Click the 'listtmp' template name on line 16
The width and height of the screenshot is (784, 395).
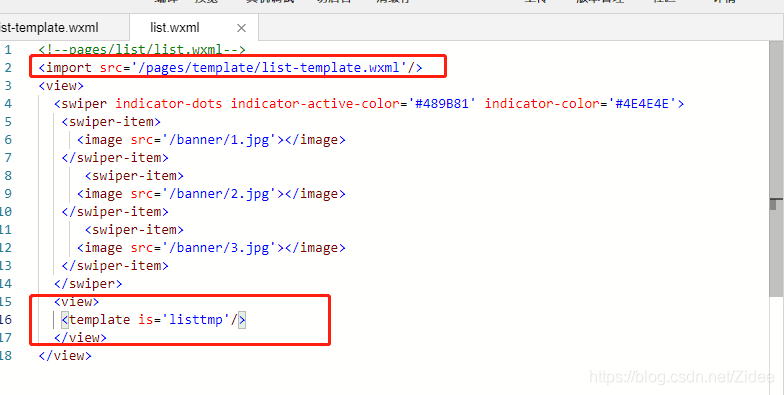click(x=196, y=320)
